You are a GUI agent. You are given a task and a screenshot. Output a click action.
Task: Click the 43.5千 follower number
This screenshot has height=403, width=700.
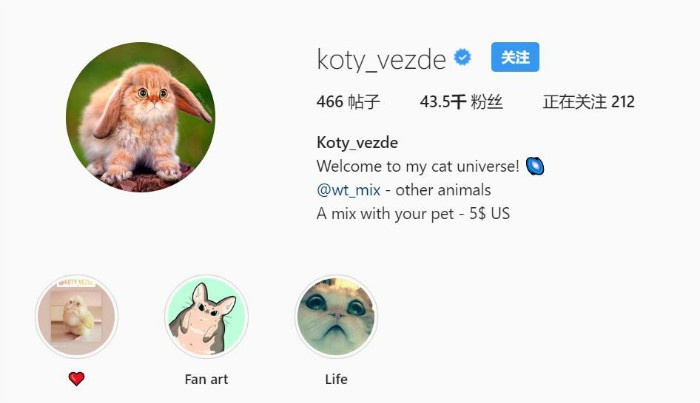(x=443, y=102)
